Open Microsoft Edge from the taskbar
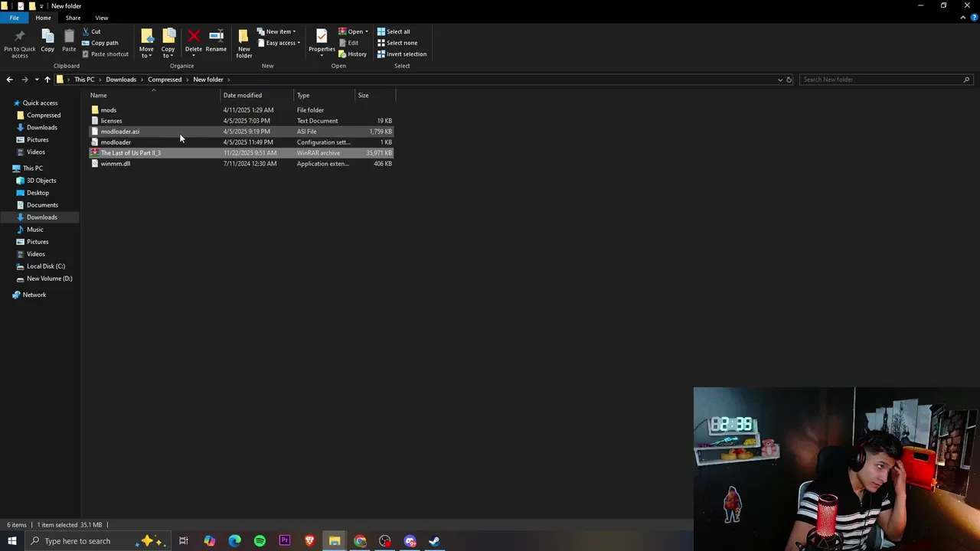This screenshot has width=980, height=551. click(x=234, y=541)
